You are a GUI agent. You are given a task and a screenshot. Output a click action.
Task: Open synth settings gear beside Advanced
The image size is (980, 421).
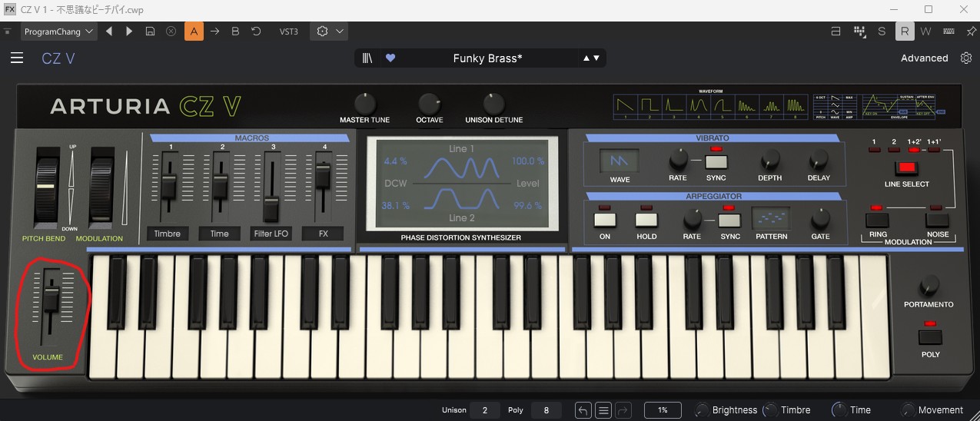[966, 58]
